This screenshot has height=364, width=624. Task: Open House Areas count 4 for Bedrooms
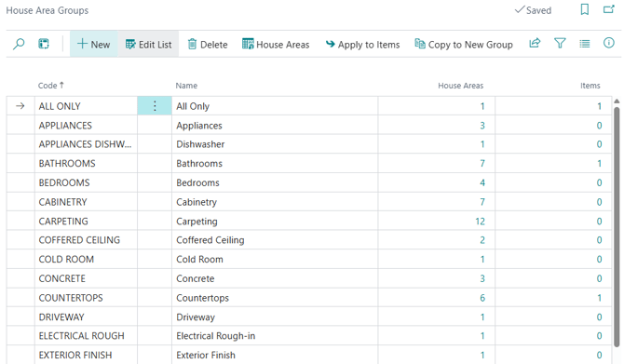pyautogui.click(x=482, y=182)
